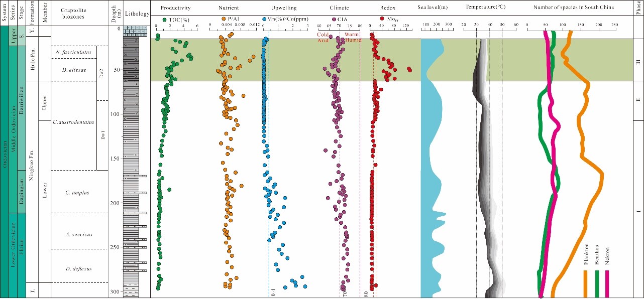644x299 pixels.
Task: Click the green TOC(%) legend dot
Action: [164, 19]
